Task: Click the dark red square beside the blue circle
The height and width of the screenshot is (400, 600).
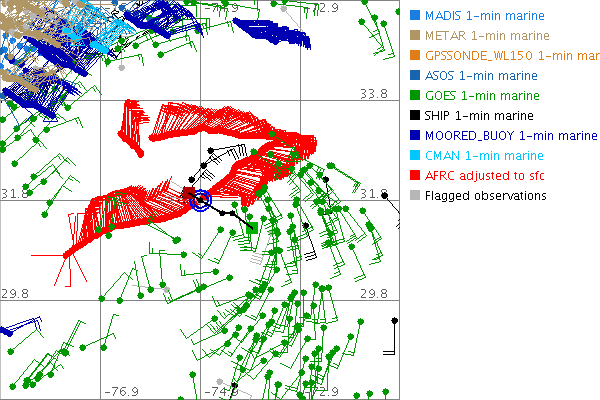Action: pos(187,193)
